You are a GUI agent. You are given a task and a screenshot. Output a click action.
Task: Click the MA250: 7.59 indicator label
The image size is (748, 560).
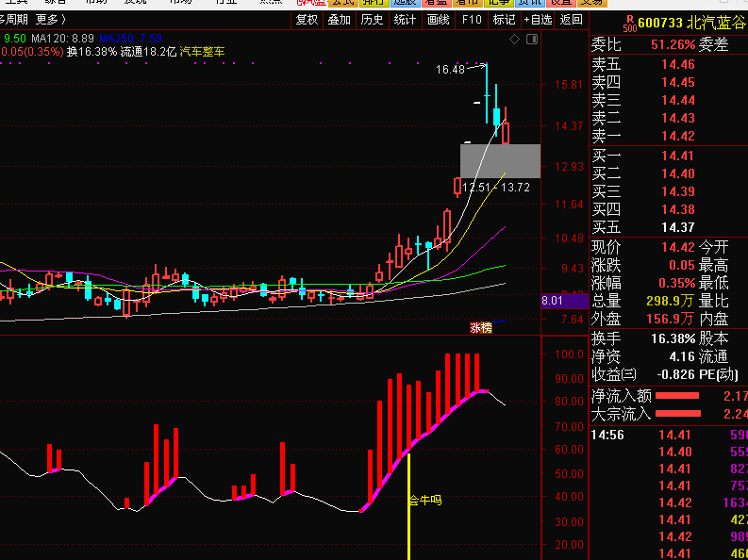[131, 38]
